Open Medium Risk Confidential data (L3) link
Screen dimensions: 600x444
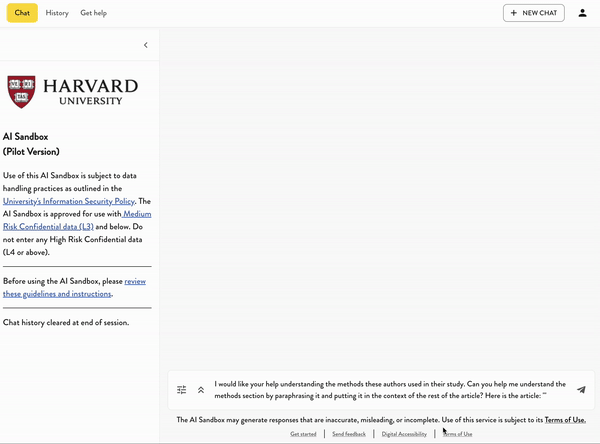[x=77, y=220]
